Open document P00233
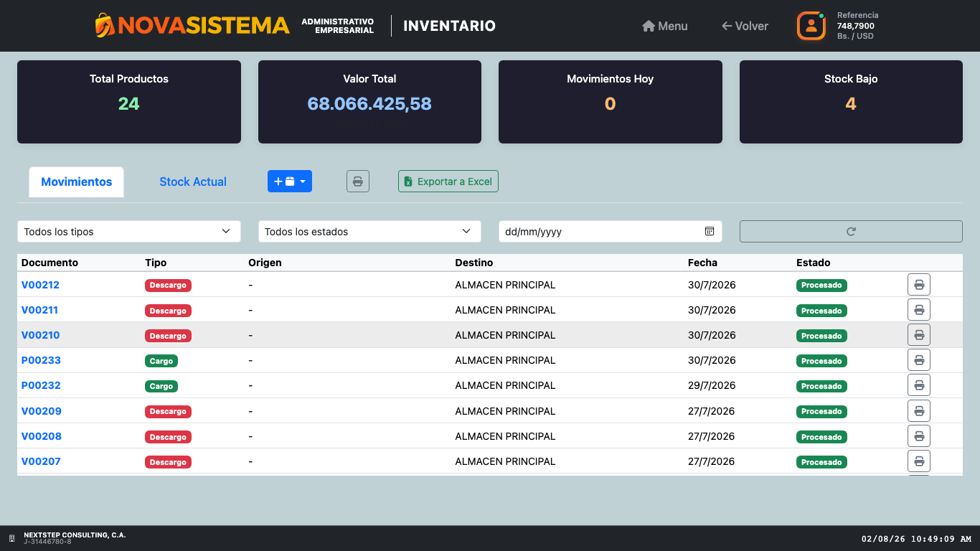The height and width of the screenshot is (551, 980). click(41, 360)
